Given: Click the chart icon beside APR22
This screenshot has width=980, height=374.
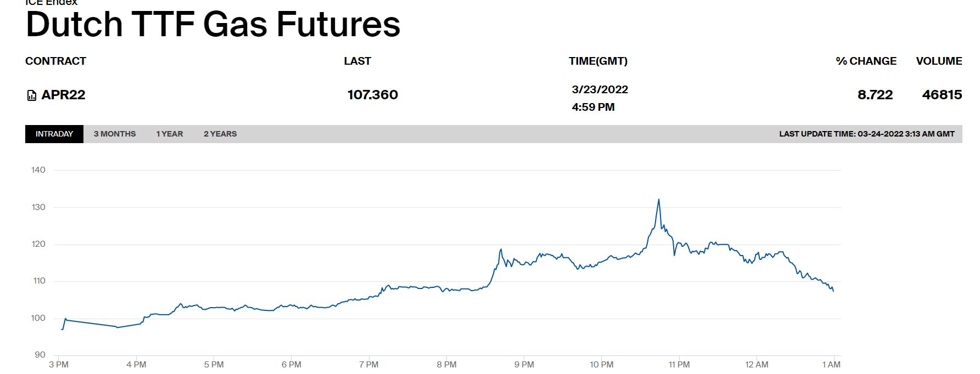Looking at the screenshot, I should point(32,95).
